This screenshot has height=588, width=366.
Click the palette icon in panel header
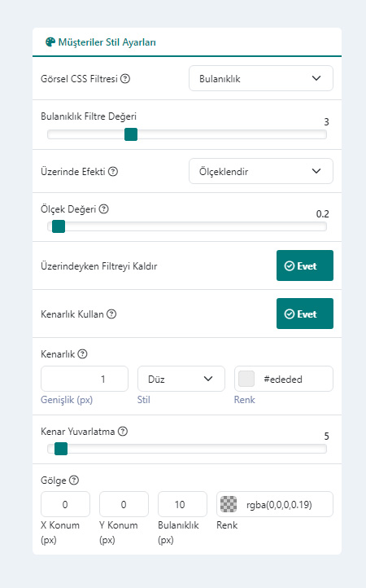50,42
